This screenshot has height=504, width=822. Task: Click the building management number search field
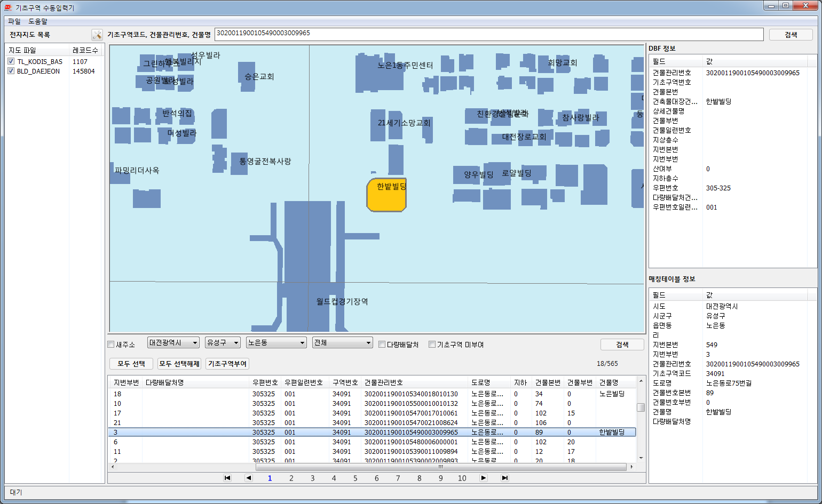tap(488, 34)
